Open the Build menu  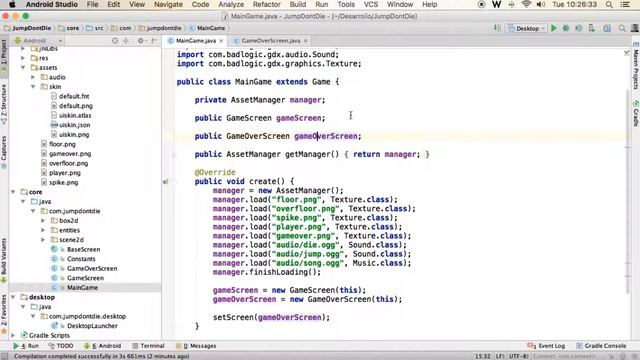pos(298,4)
